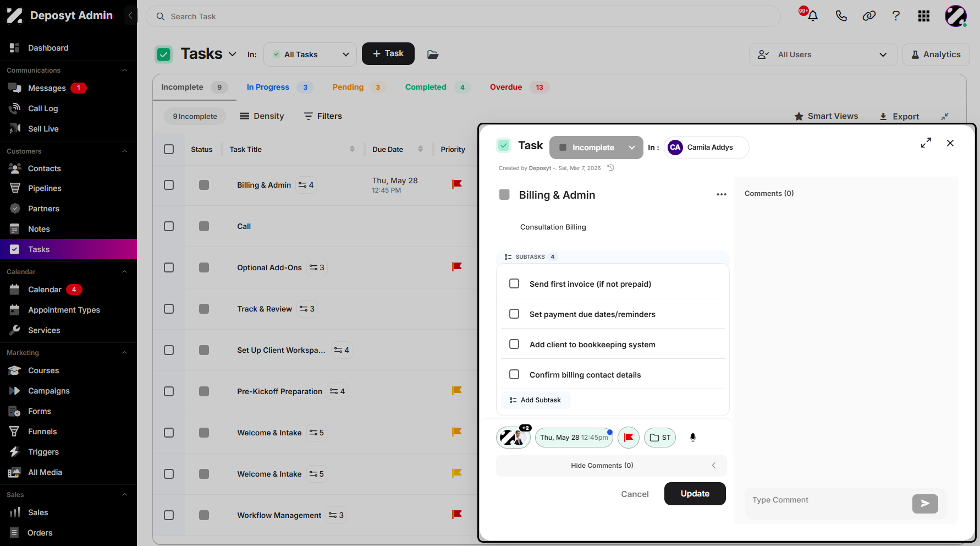This screenshot has width=980, height=546.
Task: Select the Call task row checkbox
Action: click(169, 226)
